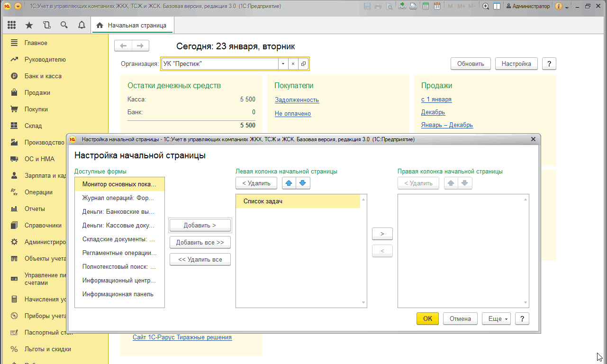Open the Склад section
The image size is (607, 364).
click(x=33, y=126)
